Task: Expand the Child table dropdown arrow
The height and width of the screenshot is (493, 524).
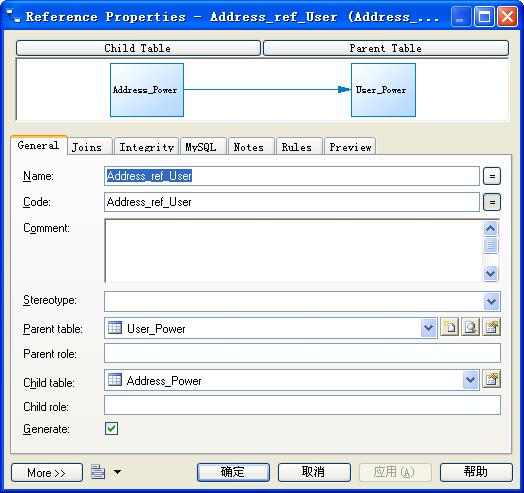Action: click(x=471, y=380)
